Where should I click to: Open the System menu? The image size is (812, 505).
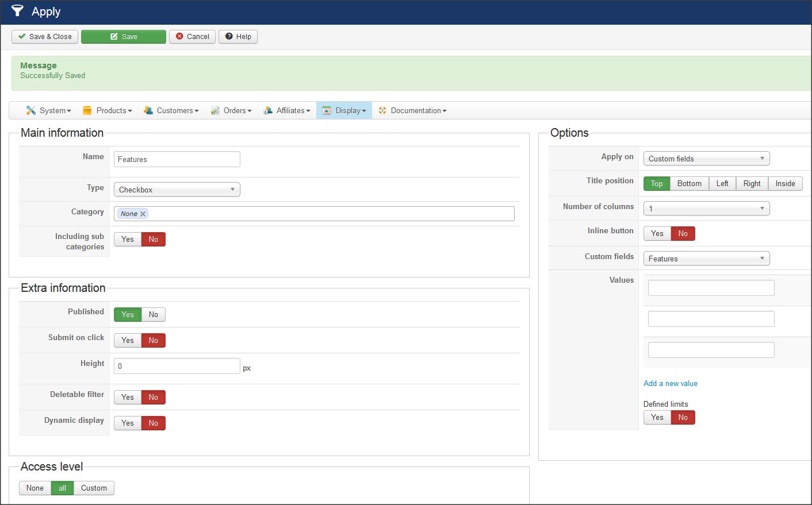[x=48, y=110]
